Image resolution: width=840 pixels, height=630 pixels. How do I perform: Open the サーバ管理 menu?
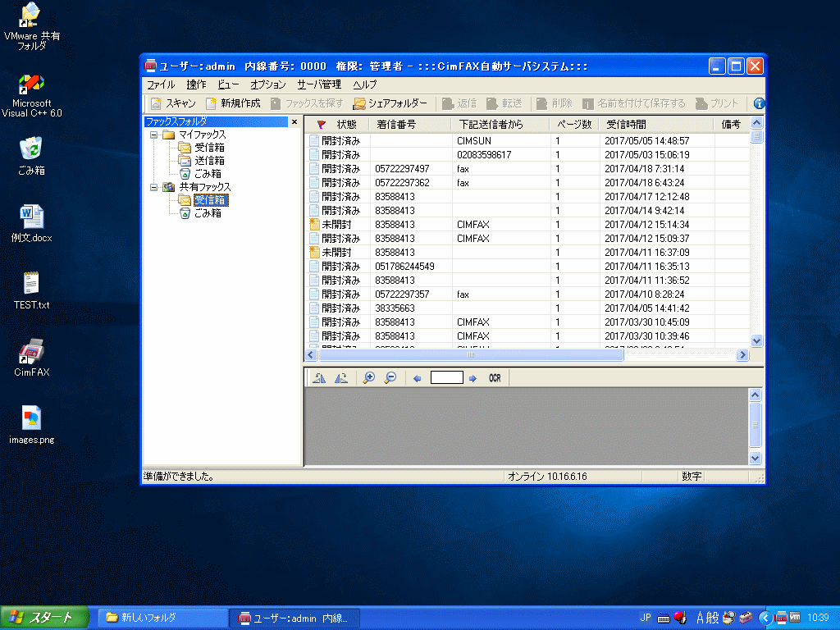click(x=319, y=84)
